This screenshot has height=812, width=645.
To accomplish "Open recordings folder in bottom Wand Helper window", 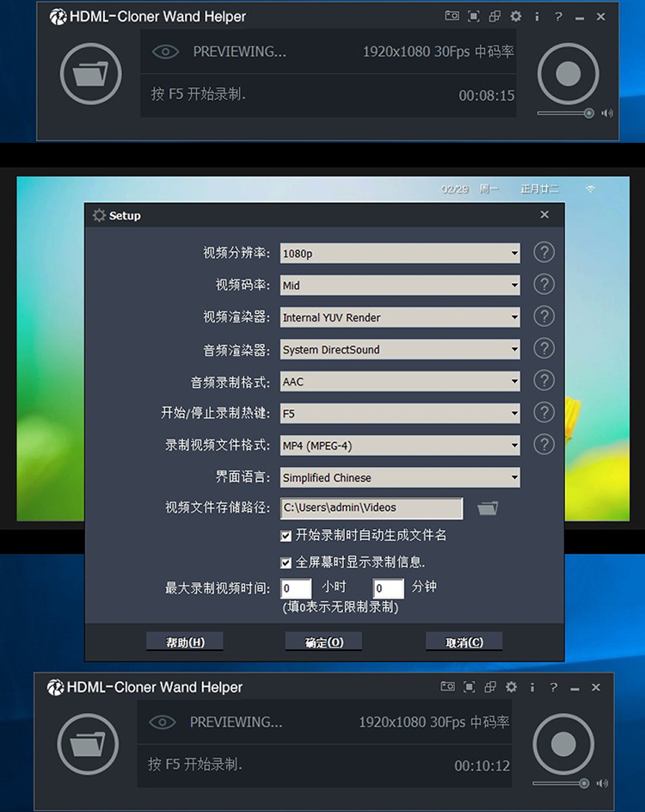I will click(88, 744).
